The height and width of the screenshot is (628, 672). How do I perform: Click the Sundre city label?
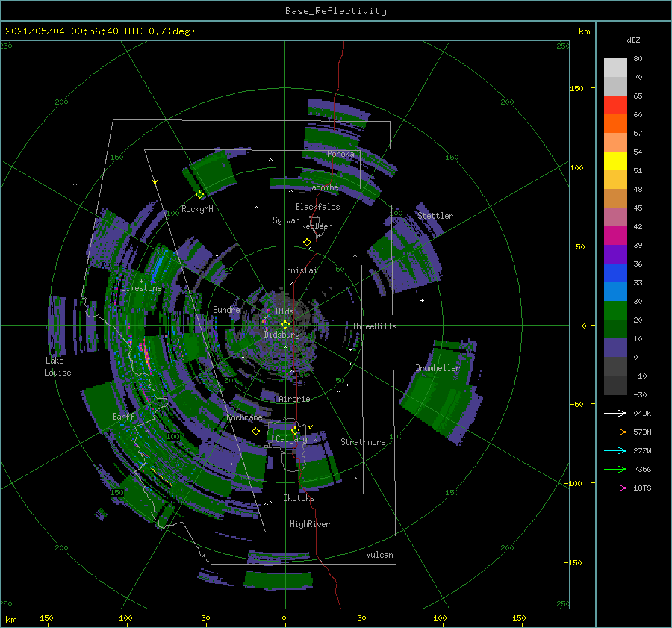[227, 310]
